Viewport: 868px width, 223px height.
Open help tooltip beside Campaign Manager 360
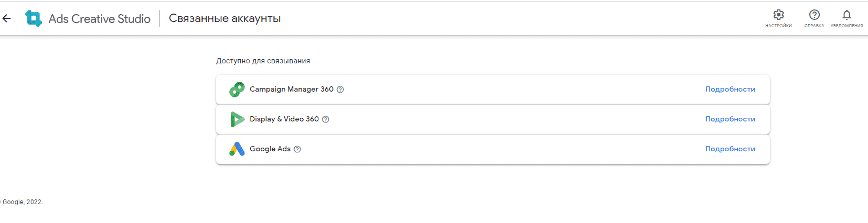click(340, 90)
